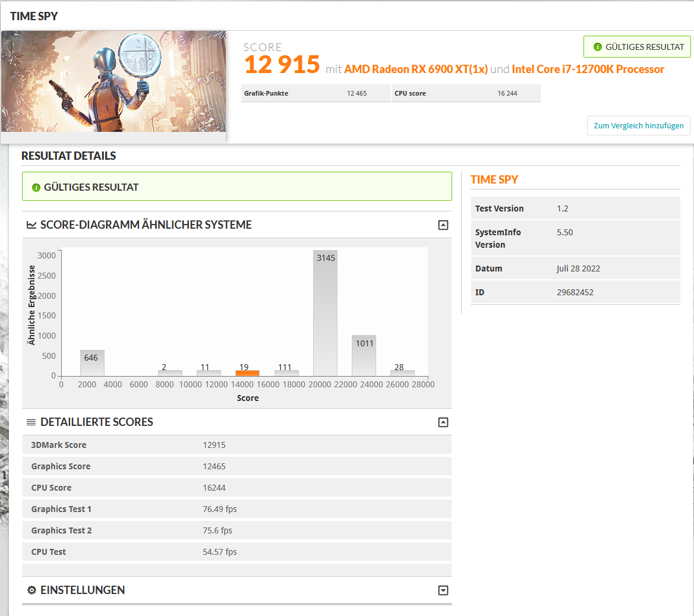694x616 pixels.
Task: Open the Intel Core i7-12700K Processor link
Action: 588,70
